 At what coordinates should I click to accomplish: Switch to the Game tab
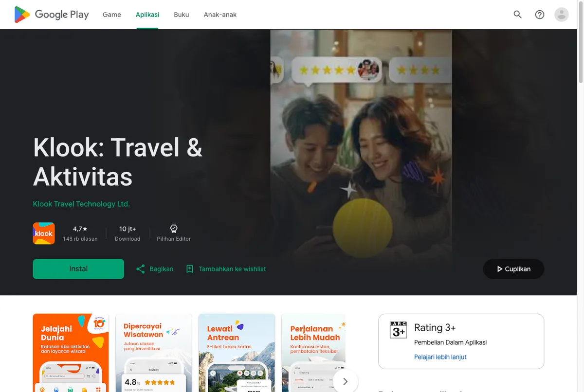click(111, 15)
